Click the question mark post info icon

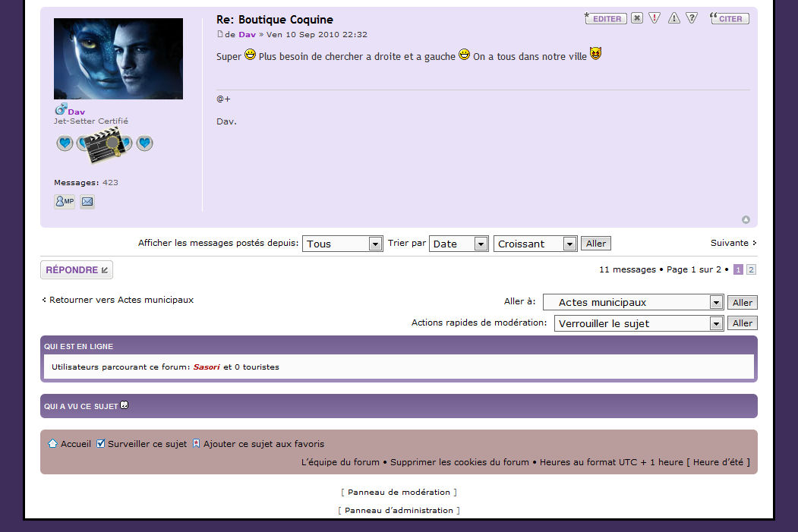pyautogui.click(x=692, y=18)
